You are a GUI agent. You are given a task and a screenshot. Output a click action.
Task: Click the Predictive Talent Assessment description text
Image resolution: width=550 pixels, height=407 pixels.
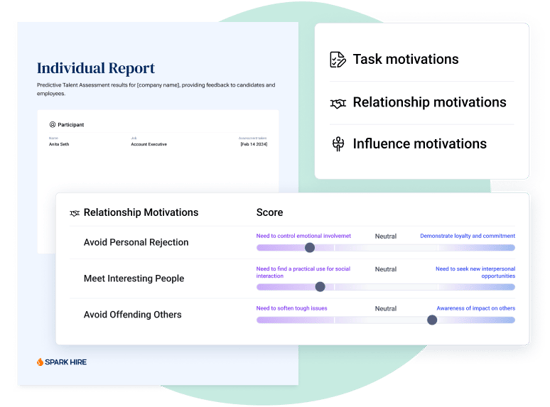(156, 89)
